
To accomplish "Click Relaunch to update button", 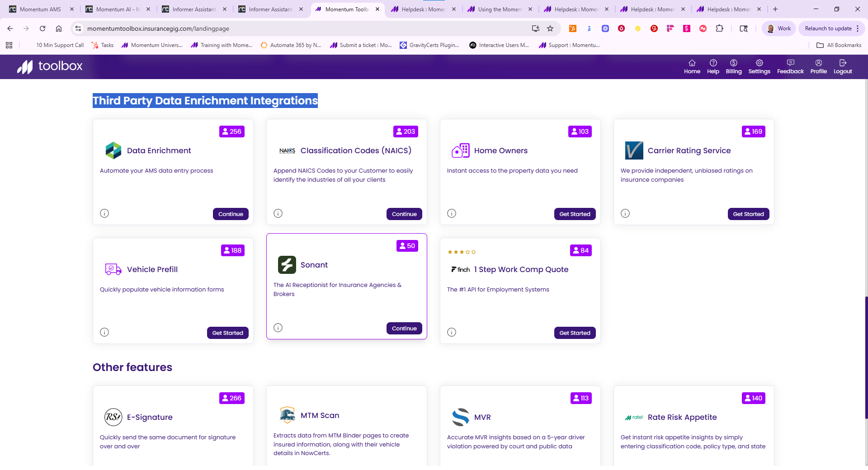I will point(828,28).
